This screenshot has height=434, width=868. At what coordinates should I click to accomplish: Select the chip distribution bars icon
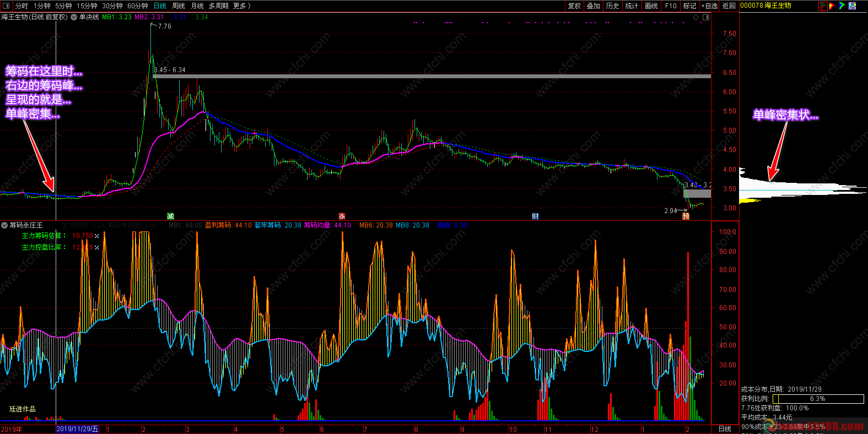823,6
